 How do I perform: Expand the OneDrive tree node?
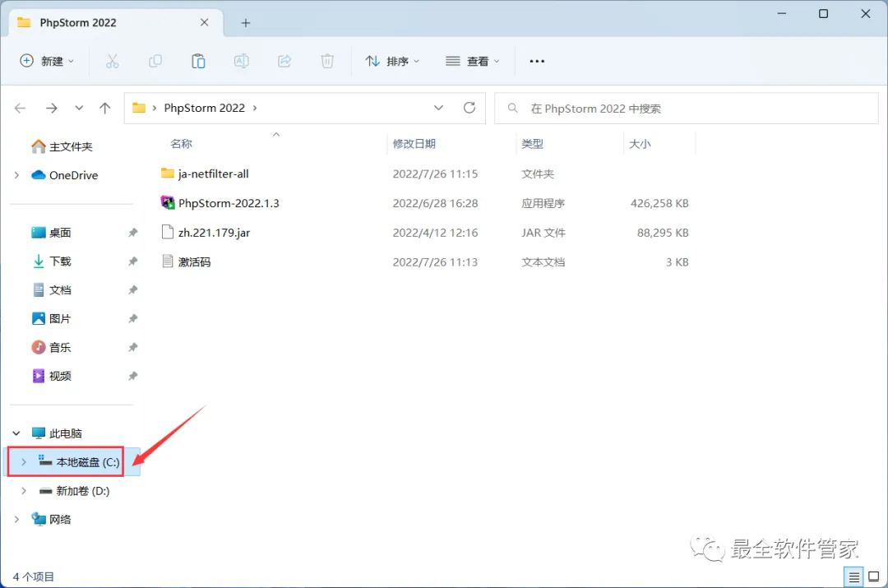click(x=17, y=175)
